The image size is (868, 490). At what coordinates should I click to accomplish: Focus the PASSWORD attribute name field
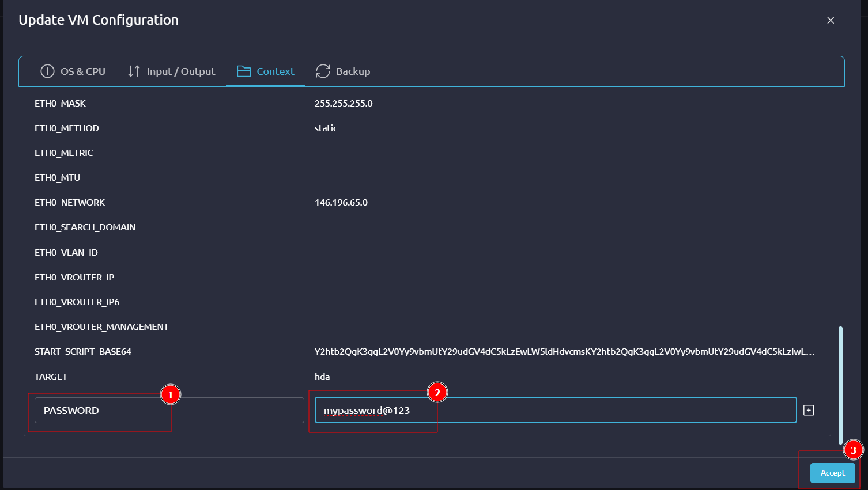(x=168, y=410)
